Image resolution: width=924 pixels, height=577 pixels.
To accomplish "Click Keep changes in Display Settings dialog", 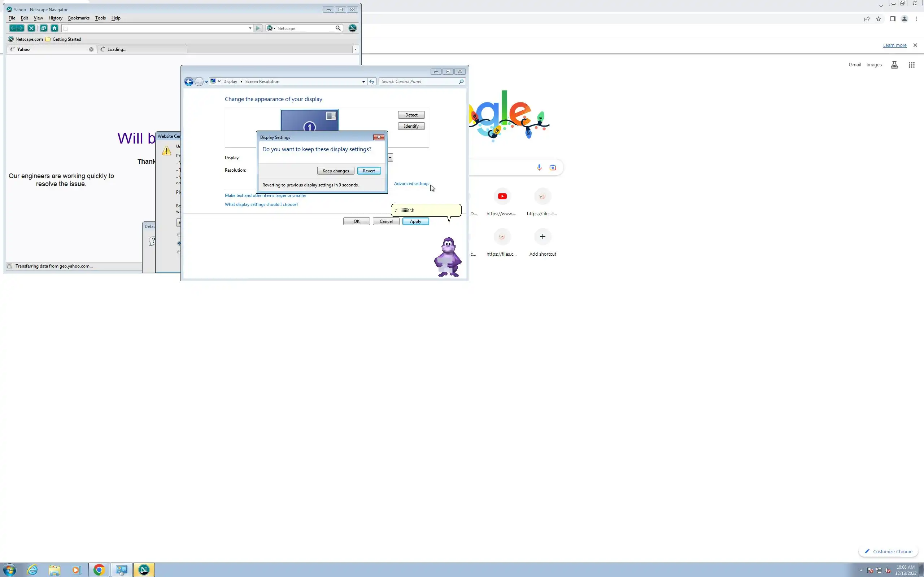I will (336, 171).
